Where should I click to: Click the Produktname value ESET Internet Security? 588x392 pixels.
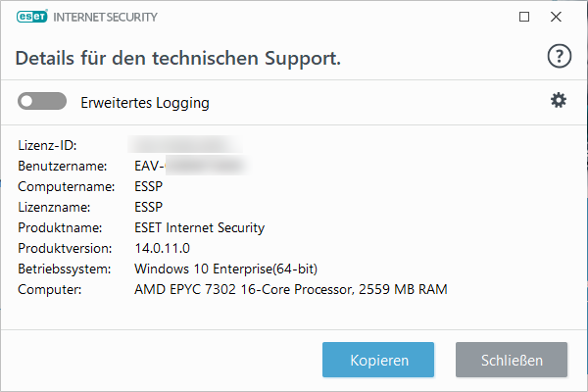(200, 227)
